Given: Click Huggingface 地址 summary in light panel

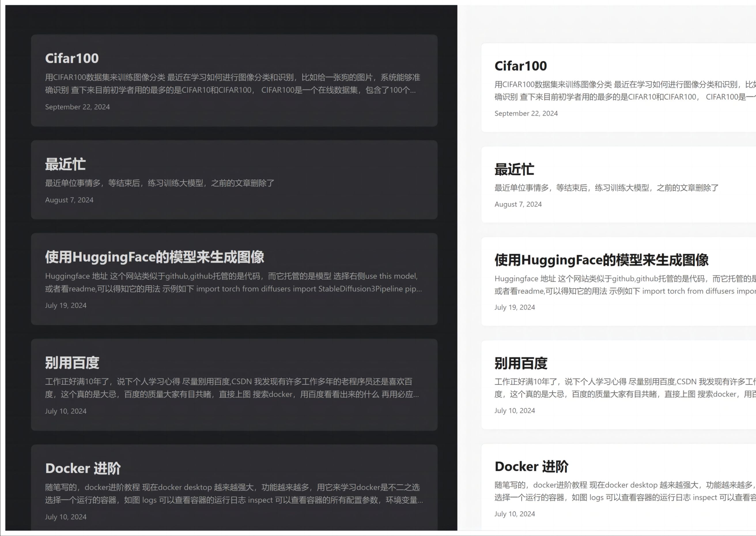Looking at the screenshot, I should point(625,285).
